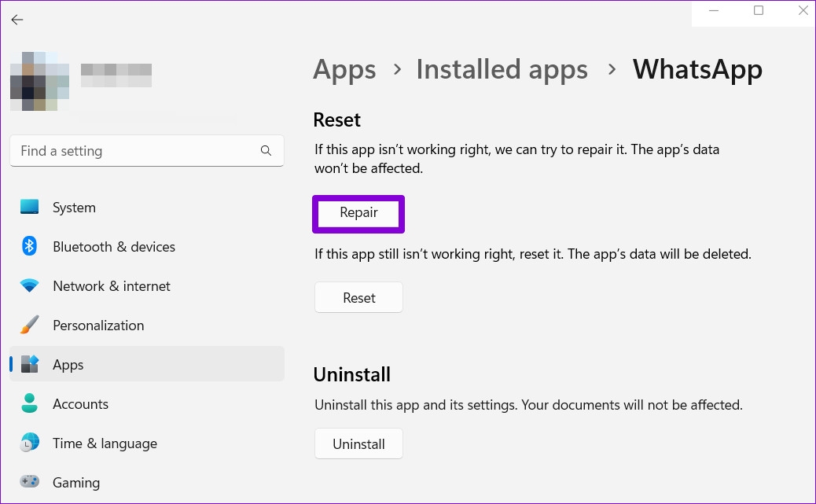816x504 pixels.
Task: Select Accounts in the navigation menu
Action: pos(80,403)
